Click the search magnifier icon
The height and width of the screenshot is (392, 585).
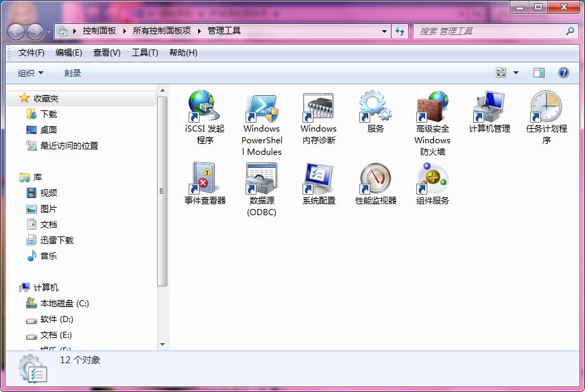click(x=570, y=32)
